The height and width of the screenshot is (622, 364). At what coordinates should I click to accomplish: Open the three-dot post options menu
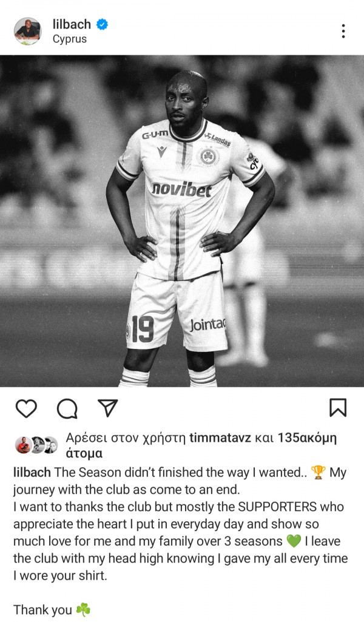(x=343, y=31)
